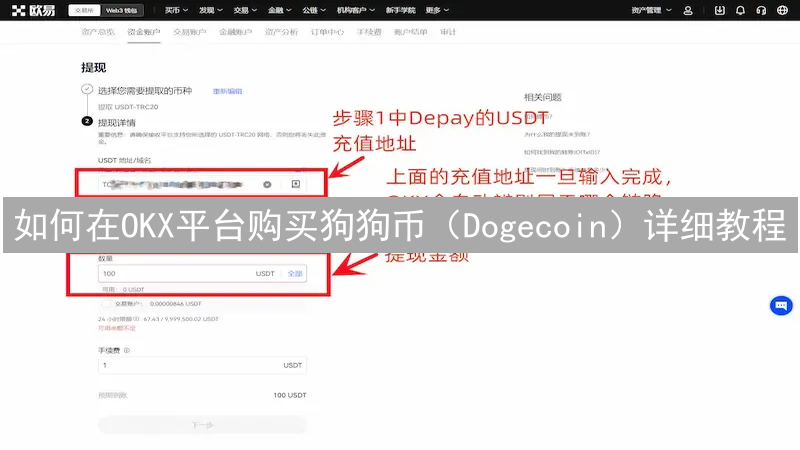Expand the 买币 menu
This screenshot has width=800, height=450.
tap(176, 10)
